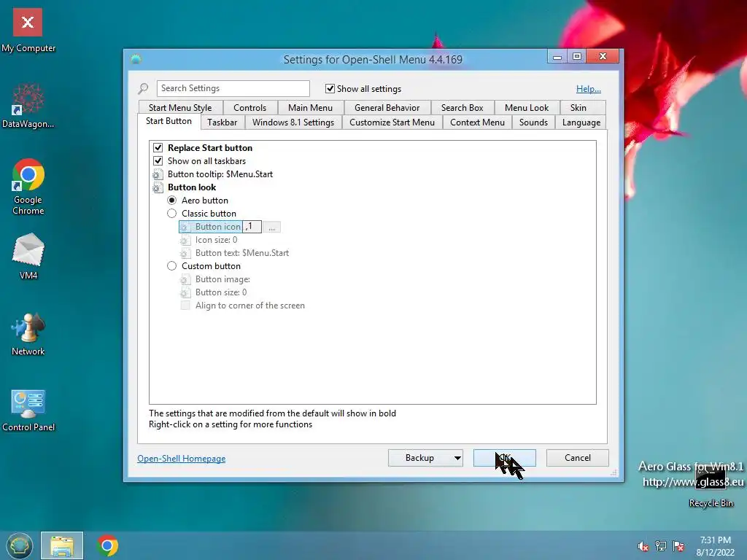The image size is (747, 560).
Task: Open the General Behavior tab
Action: [x=387, y=108]
